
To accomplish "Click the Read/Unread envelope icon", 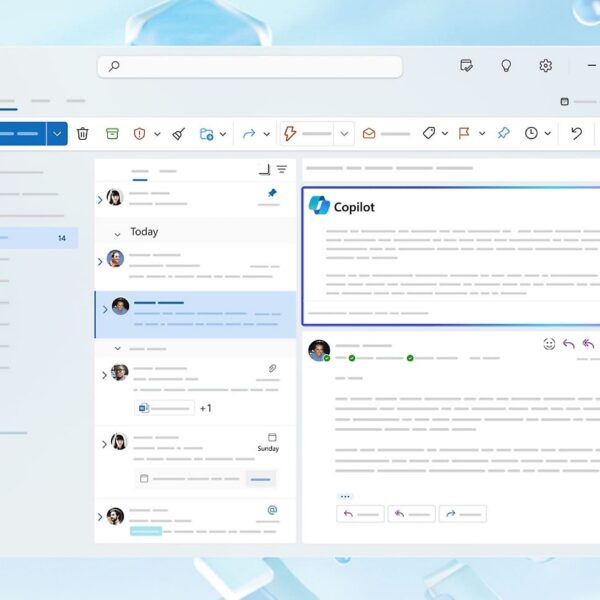I will click(369, 134).
